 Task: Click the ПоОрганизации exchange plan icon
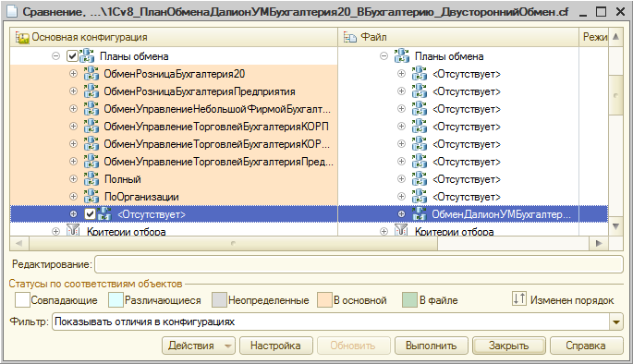pos(91,197)
